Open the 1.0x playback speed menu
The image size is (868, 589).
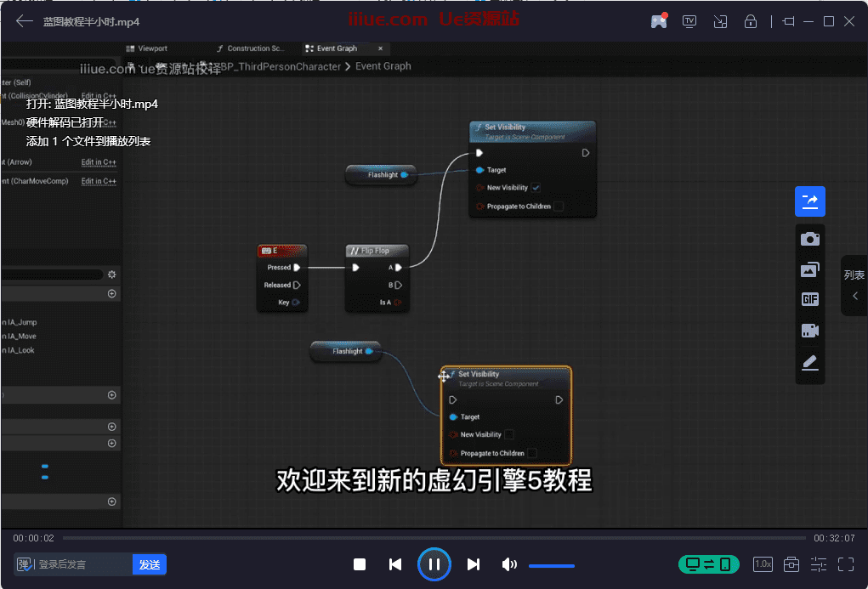[x=763, y=564]
